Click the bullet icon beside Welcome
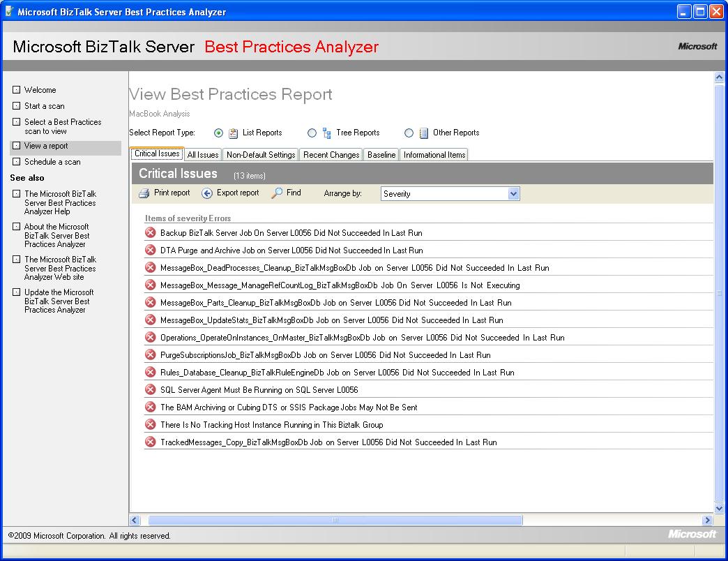Viewport: 728px width, 561px height. coord(16,89)
